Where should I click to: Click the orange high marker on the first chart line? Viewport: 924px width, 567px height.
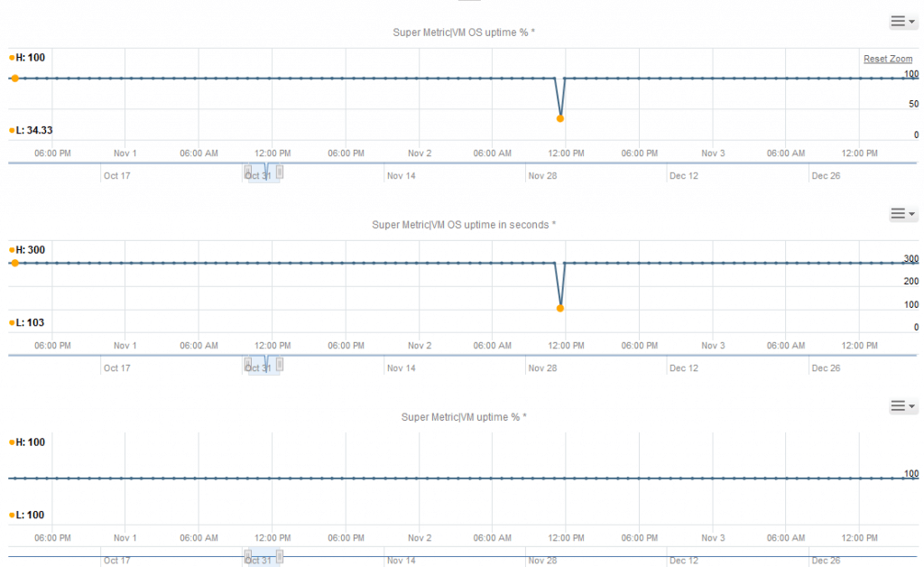[14, 79]
